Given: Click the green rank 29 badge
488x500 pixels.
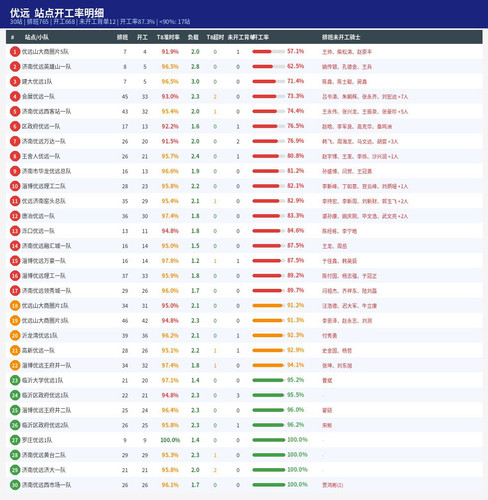Looking at the screenshot, I should (15, 470).
